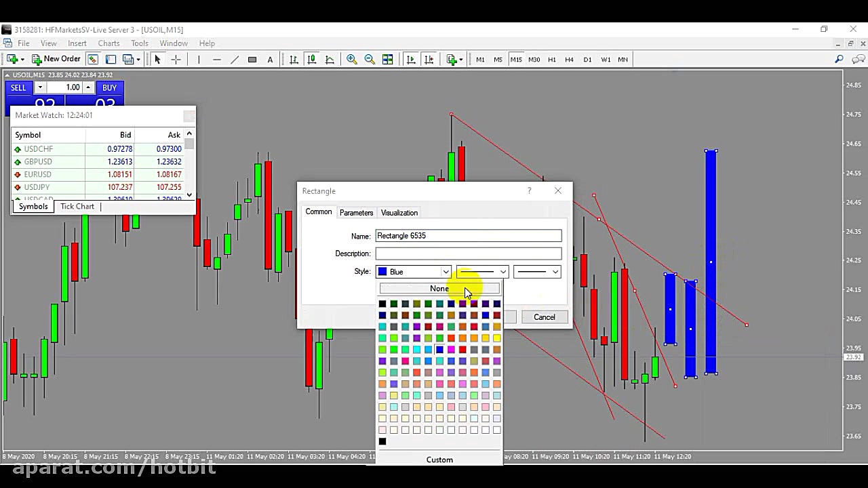This screenshot has width=868, height=488.
Task: Select the crosshair tool
Action: point(176,60)
